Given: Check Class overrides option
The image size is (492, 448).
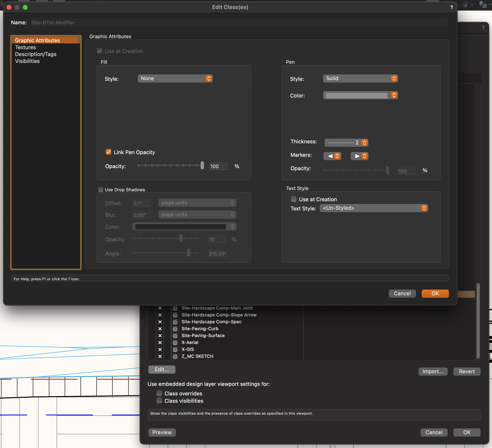Looking at the screenshot, I should [159, 393].
